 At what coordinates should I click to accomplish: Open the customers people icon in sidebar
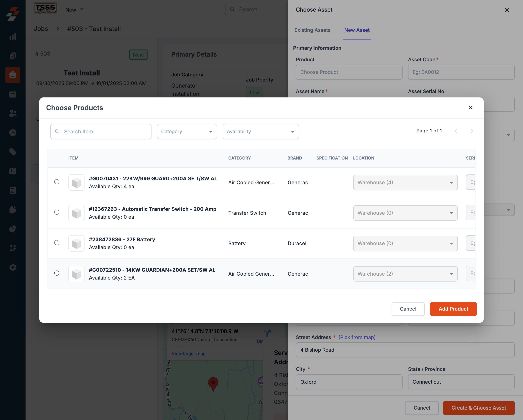pyautogui.click(x=13, y=113)
